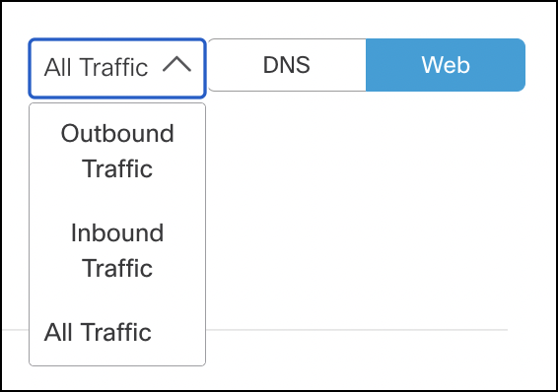This screenshot has width=558, height=392.
Task: Click the upward chevron in All Traffic box
Action: (176, 65)
